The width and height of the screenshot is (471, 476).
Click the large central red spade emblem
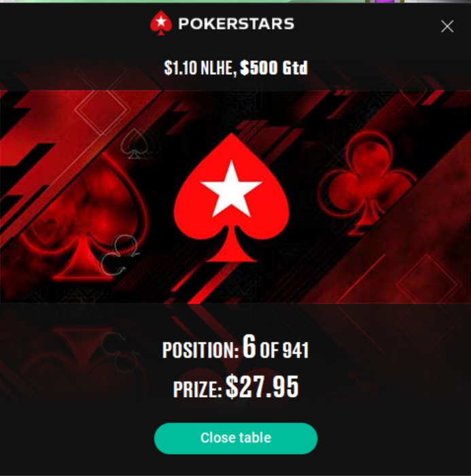[231, 197]
